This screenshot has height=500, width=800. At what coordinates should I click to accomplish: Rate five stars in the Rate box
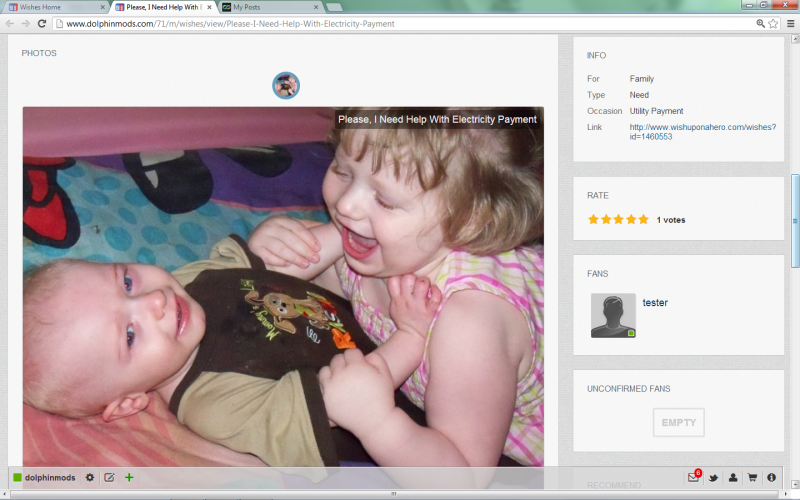(643, 219)
